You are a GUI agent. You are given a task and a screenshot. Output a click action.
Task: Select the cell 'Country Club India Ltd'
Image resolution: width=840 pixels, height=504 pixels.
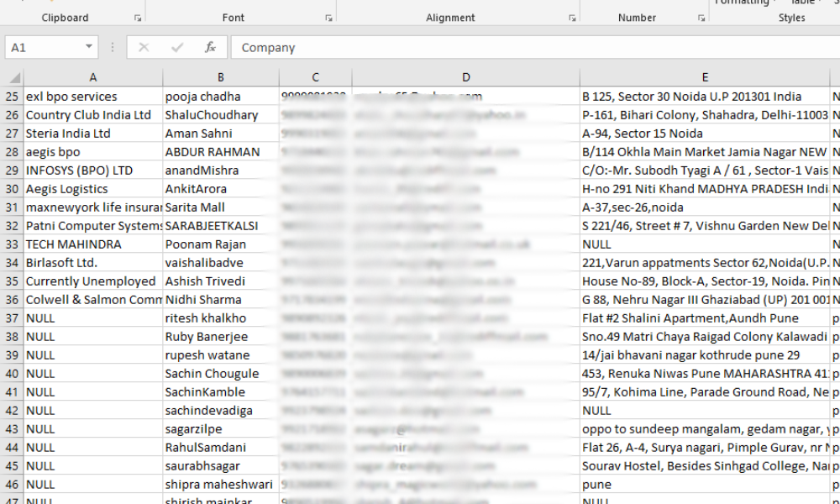[x=93, y=115]
